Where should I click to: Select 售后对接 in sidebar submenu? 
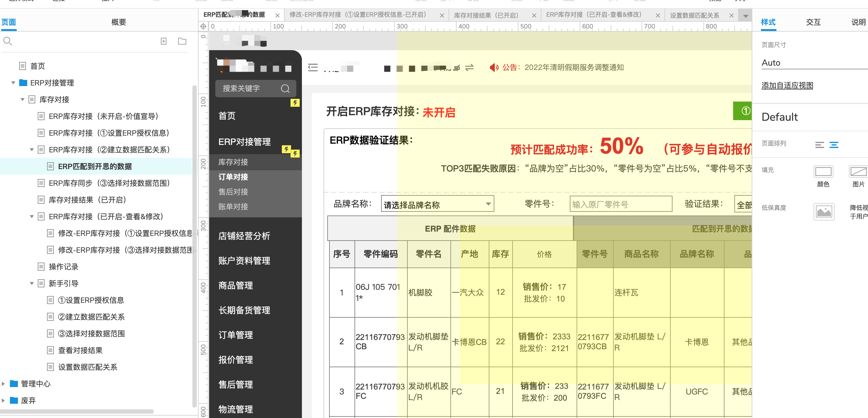[x=233, y=192]
